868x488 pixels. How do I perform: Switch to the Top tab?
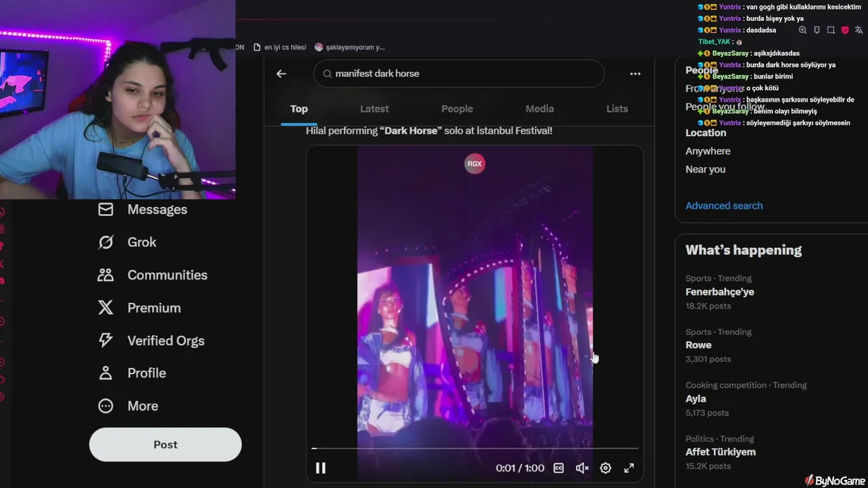coord(299,108)
